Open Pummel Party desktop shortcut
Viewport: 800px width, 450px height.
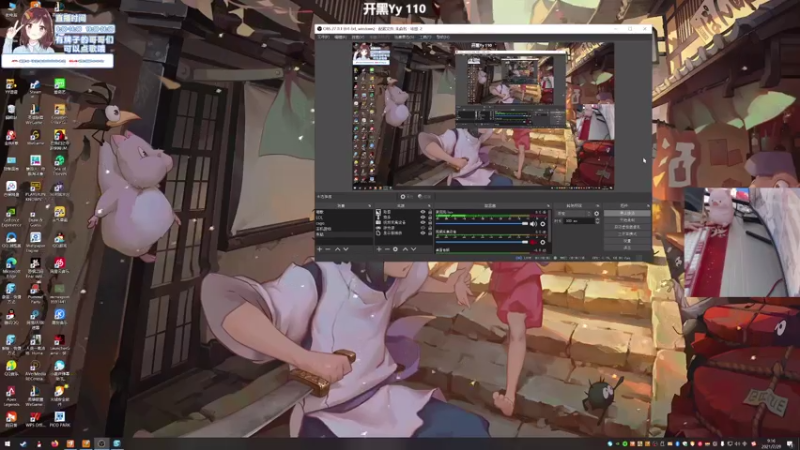pos(35,294)
